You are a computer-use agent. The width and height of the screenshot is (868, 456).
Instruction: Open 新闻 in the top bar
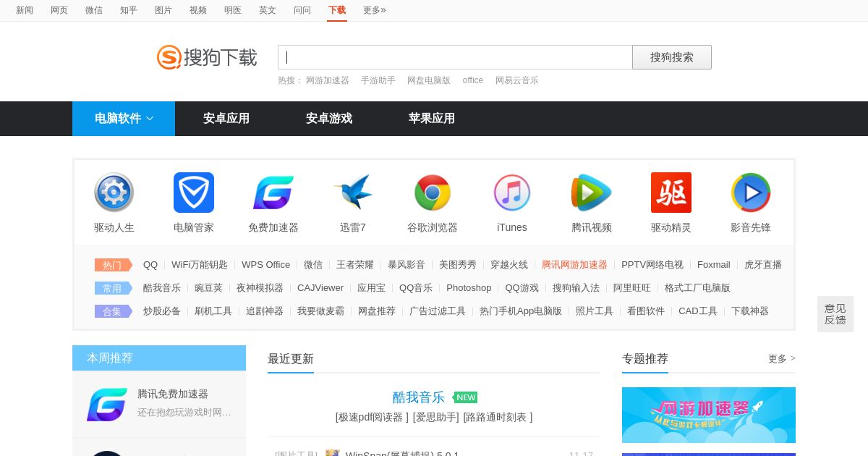click(25, 10)
